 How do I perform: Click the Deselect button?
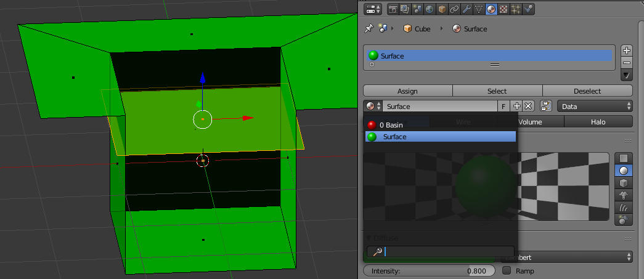(587, 91)
